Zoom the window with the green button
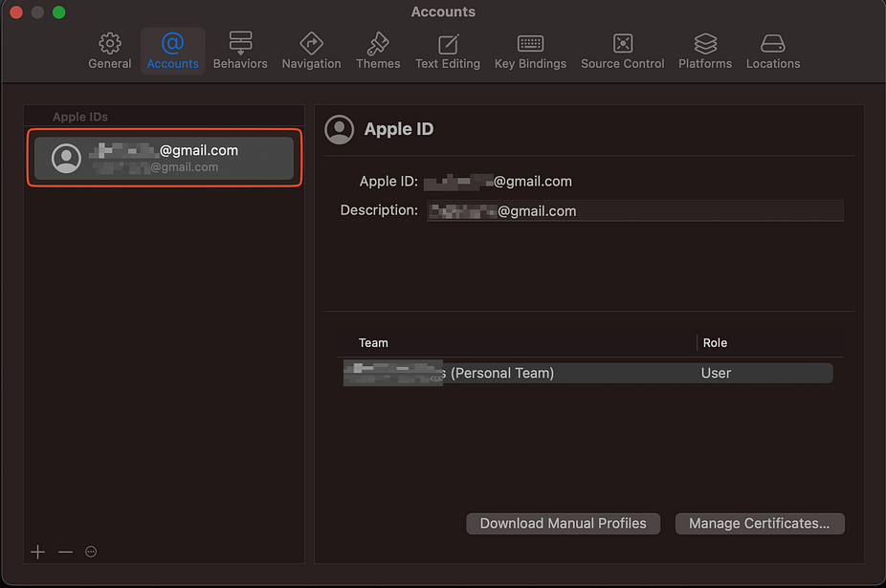Screen dimensions: 886x588 pyautogui.click(x=58, y=12)
